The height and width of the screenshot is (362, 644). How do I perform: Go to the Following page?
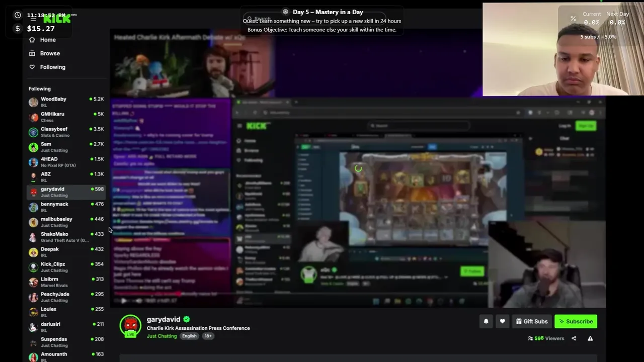click(x=47, y=67)
